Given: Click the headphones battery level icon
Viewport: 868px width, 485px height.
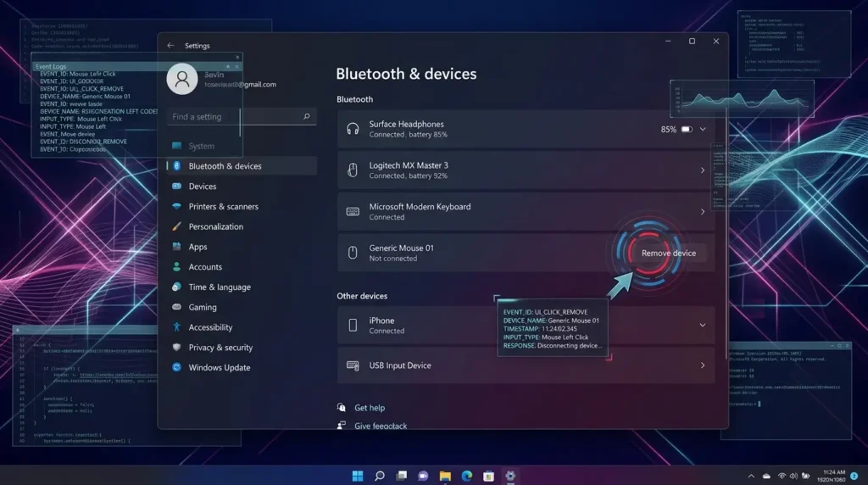Looking at the screenshot, I should (x=687, y=129).
